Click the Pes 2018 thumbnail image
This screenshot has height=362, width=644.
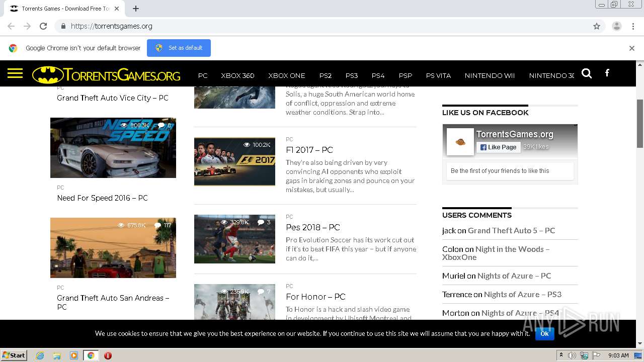234,239
